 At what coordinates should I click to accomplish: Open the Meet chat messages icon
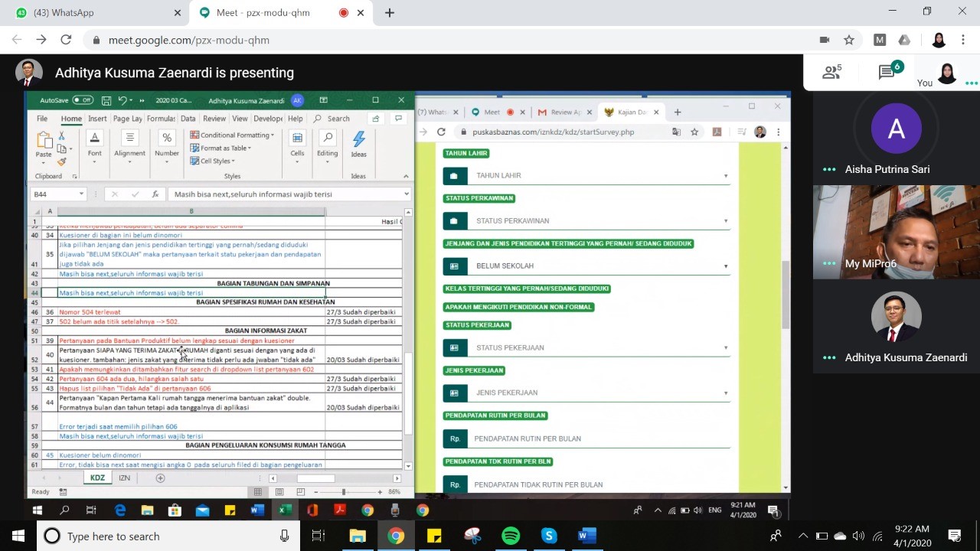tap(888, 72)
